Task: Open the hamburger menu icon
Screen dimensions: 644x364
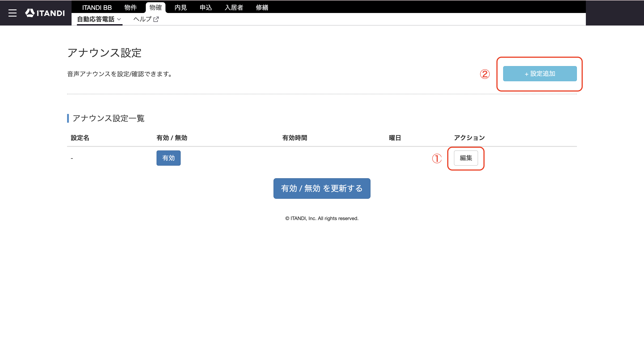Action: [12, 13]
